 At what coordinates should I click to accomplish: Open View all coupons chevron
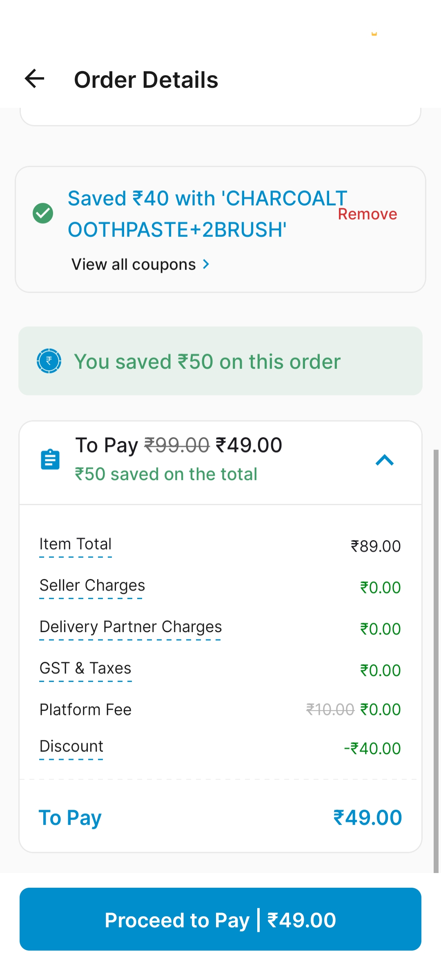pyautogui.click(x=206, y=265)
